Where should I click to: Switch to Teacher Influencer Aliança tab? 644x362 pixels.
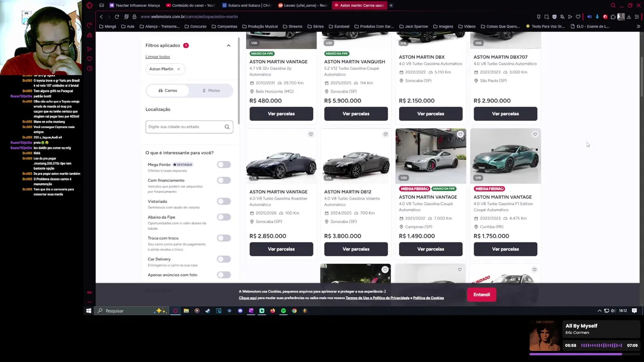click(x=134, y=6)
